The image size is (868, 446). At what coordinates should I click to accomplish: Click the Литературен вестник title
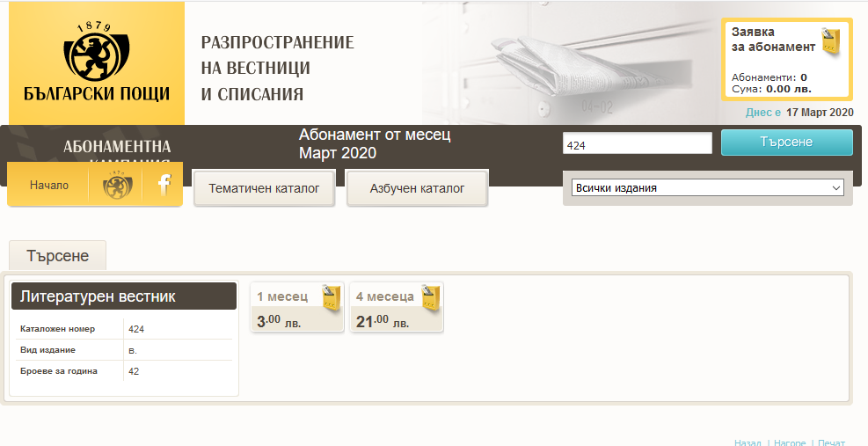98,296
